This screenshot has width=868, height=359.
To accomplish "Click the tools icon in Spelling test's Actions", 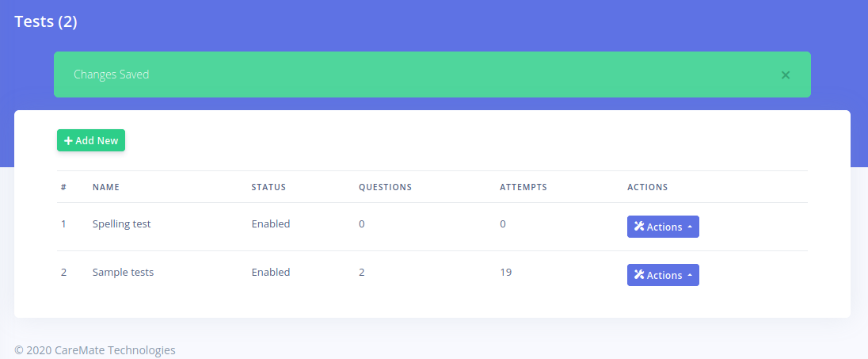I will (x=639, y=227).
